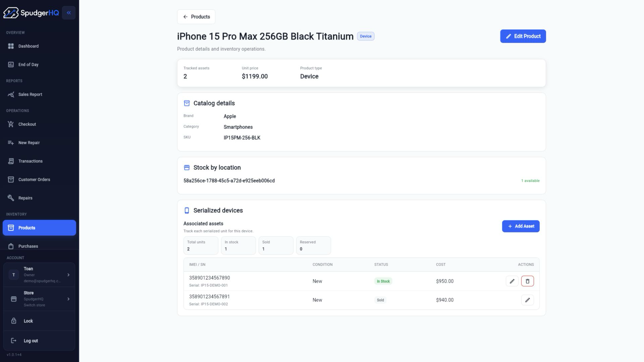Screen dimensions: 644x362
Task: Click IMEI 358901234567891
Action: [210, 297]
